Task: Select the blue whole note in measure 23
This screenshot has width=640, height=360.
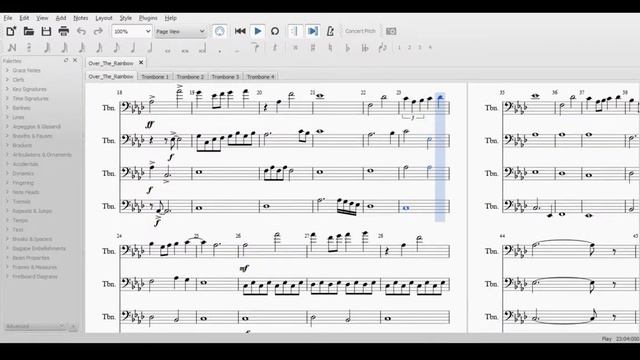Action: point(406,208)
